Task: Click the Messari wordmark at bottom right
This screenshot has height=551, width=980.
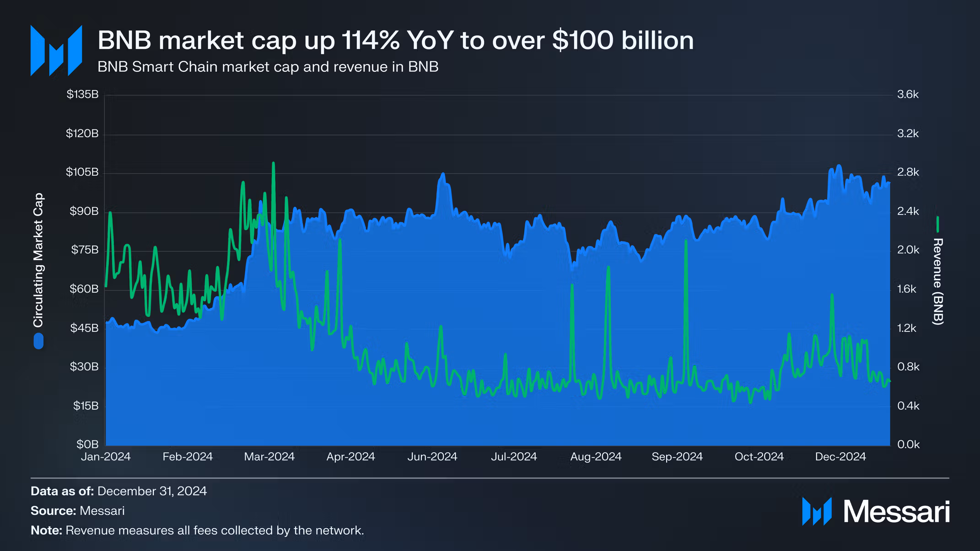Action: point(897,512)
